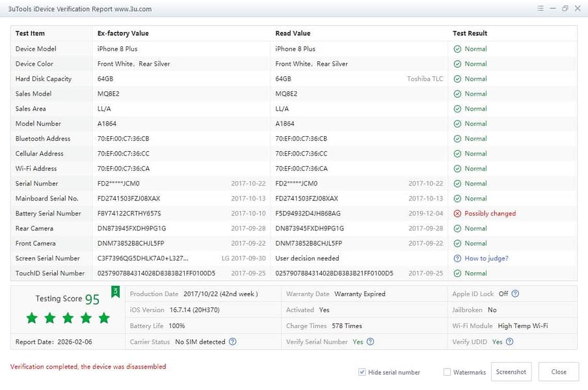Click the green check icon in Wi-Fi Address row
The height and width of the screenshot is (390, 588).
[x=457, y=169]
